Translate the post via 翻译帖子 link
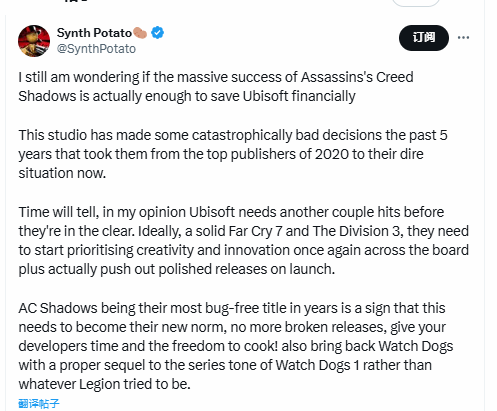This screenshot has height=411, width=497. coord(39,404)
